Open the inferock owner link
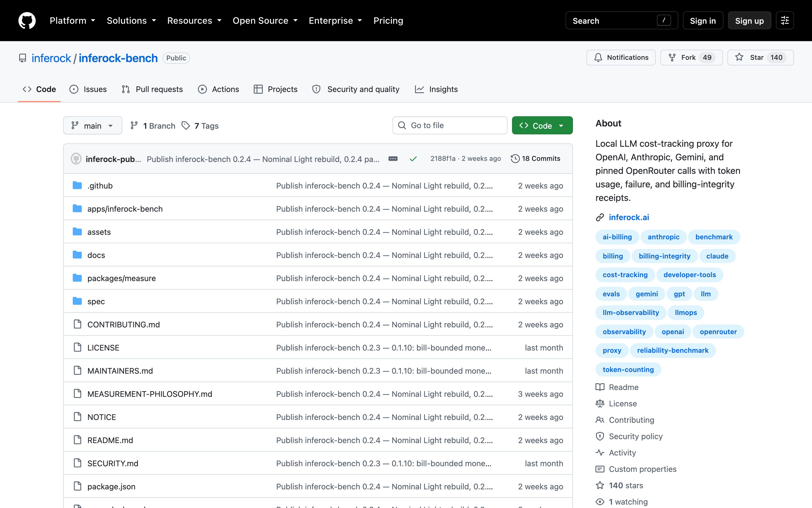 (51, 58)
